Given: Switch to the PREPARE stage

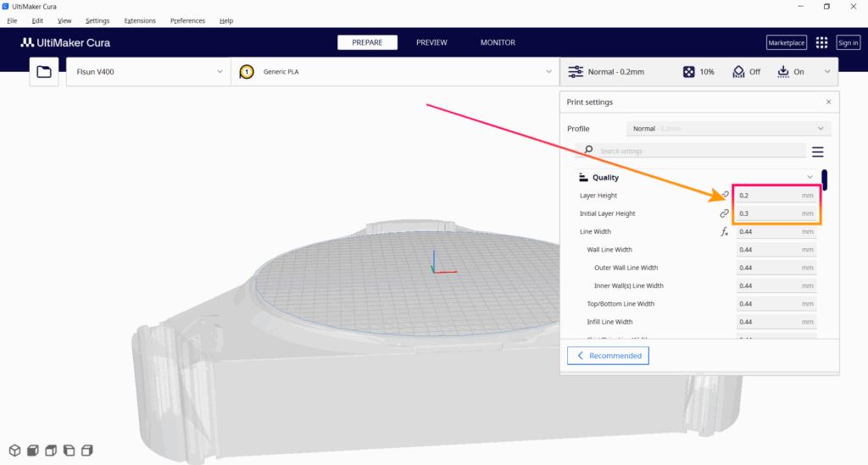Looking at the screenshot, I should [x=367, y=42].
